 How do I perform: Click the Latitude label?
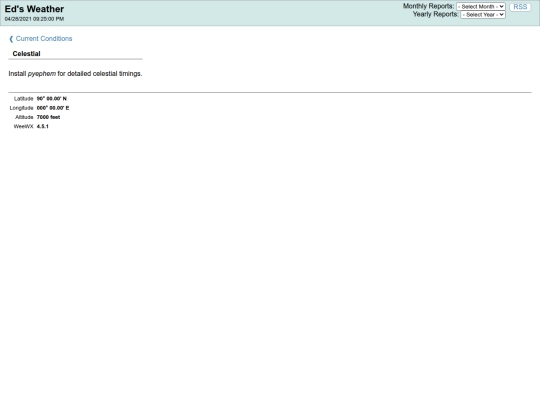click(23, 98)
